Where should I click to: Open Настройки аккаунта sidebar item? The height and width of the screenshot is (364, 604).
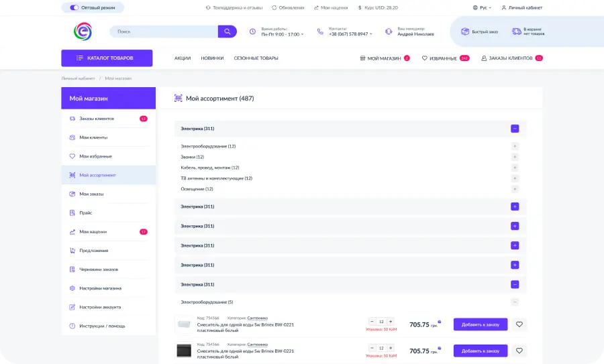[109, 307]
